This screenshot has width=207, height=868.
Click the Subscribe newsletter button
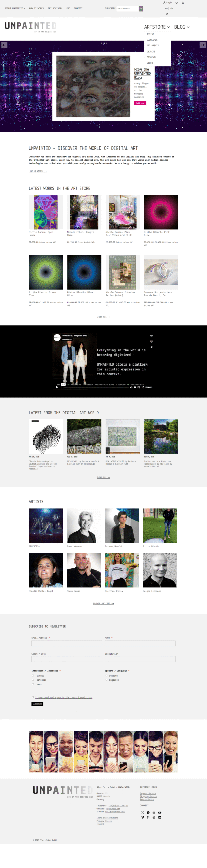tap(37, 704)
